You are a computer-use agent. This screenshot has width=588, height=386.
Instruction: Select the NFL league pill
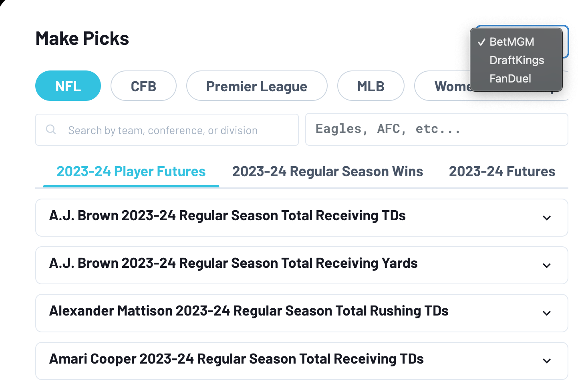click(68, 86)
